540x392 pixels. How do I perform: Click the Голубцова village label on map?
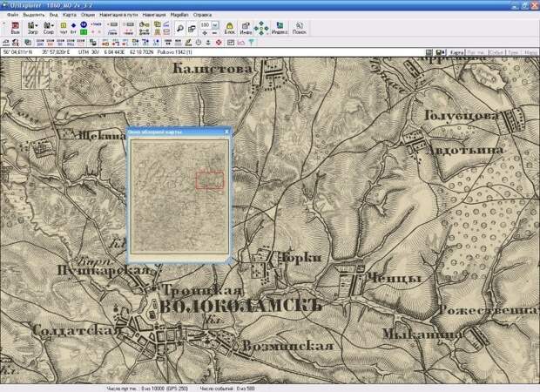click(x=461, y=115)
